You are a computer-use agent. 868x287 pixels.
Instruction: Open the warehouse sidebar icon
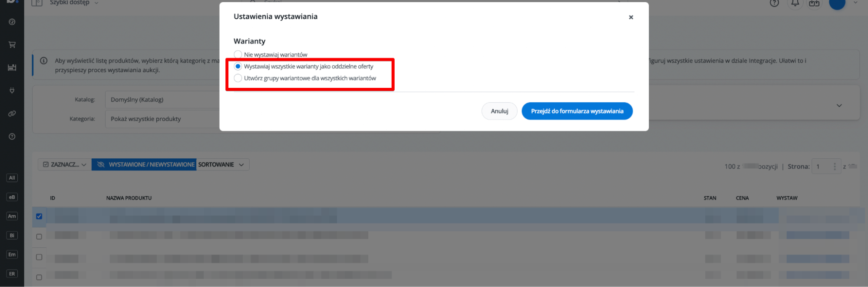tap(12, 67)
